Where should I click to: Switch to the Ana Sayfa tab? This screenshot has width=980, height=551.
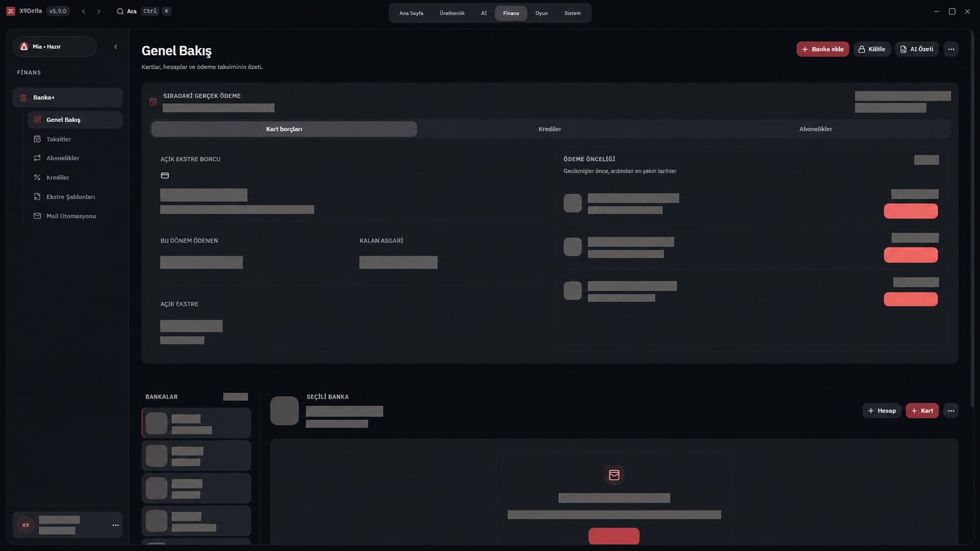pos(411,13)
